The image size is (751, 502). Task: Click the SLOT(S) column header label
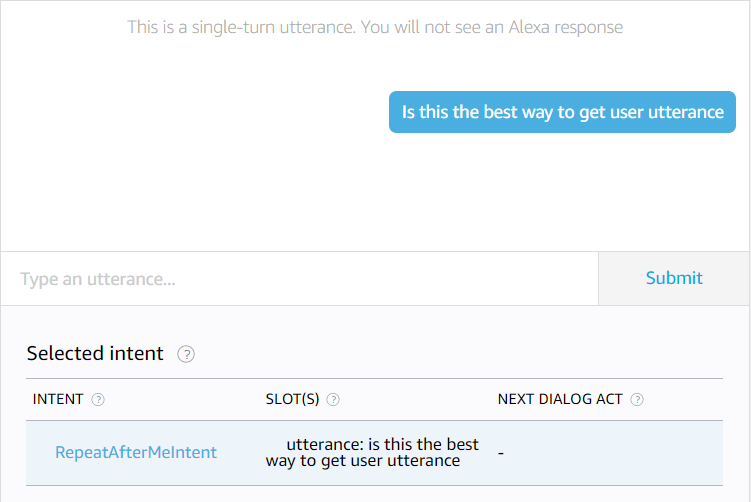pyautogui.click(x=292, y=399)
